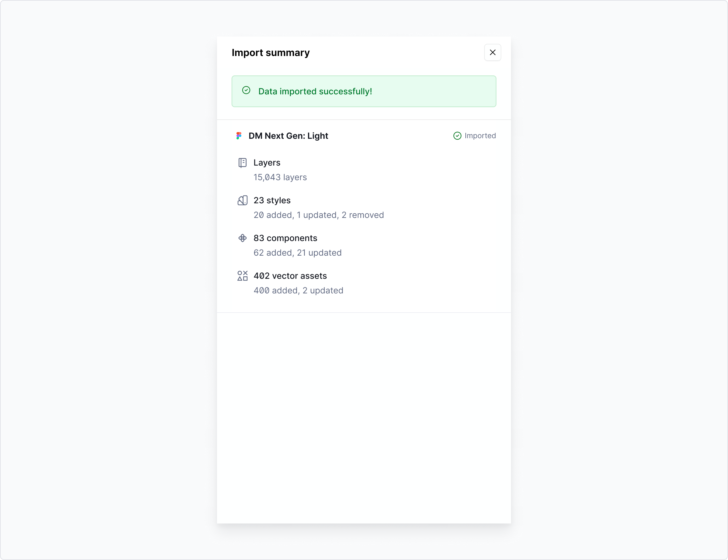Click the styles icon beside 23 styles
Viewport: 728px width, 560px height.
click(242, 200)
